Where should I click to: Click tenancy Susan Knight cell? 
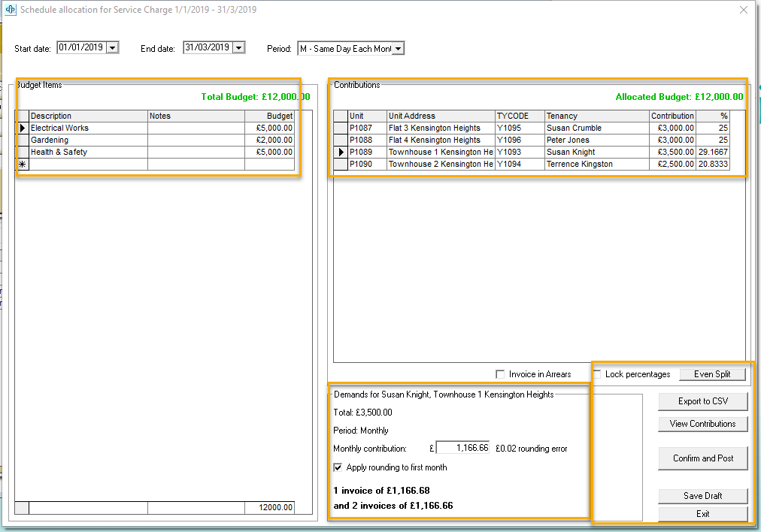[x=597, y=153]
